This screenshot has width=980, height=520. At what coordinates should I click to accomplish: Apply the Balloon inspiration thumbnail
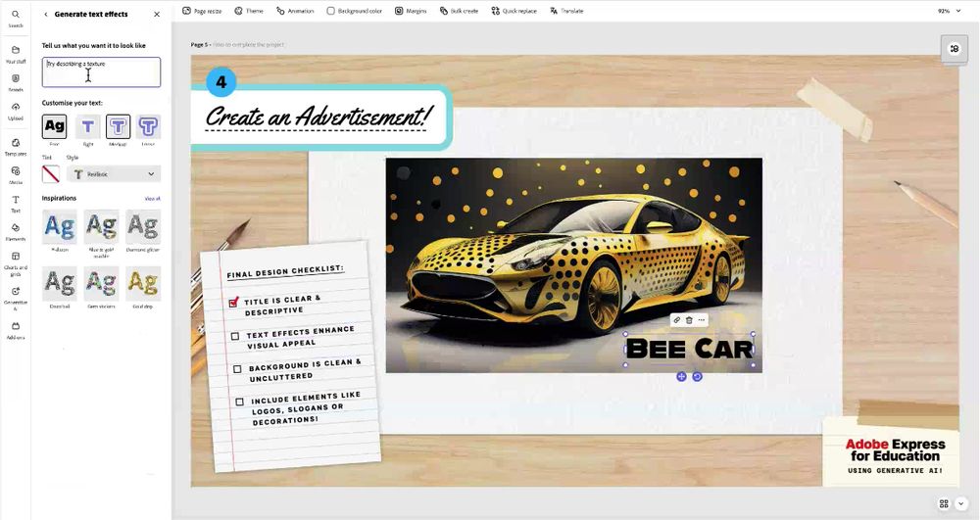point(60,226)
